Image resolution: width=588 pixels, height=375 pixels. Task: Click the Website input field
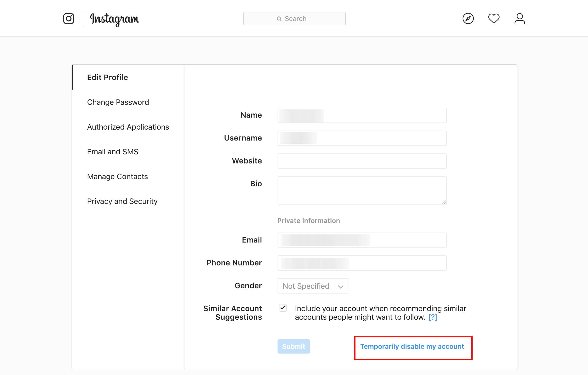[362, 161]
